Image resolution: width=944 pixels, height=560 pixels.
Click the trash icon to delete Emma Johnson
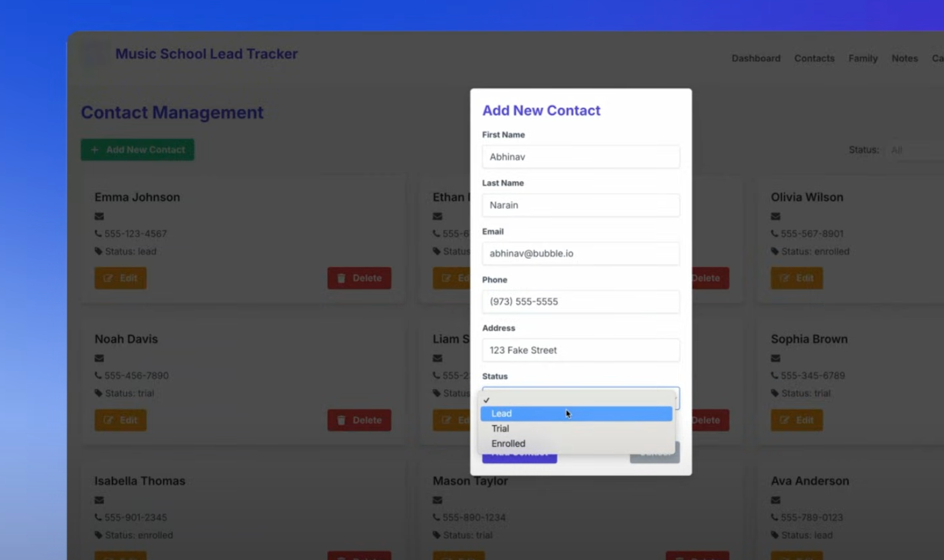tap(342, 278)
